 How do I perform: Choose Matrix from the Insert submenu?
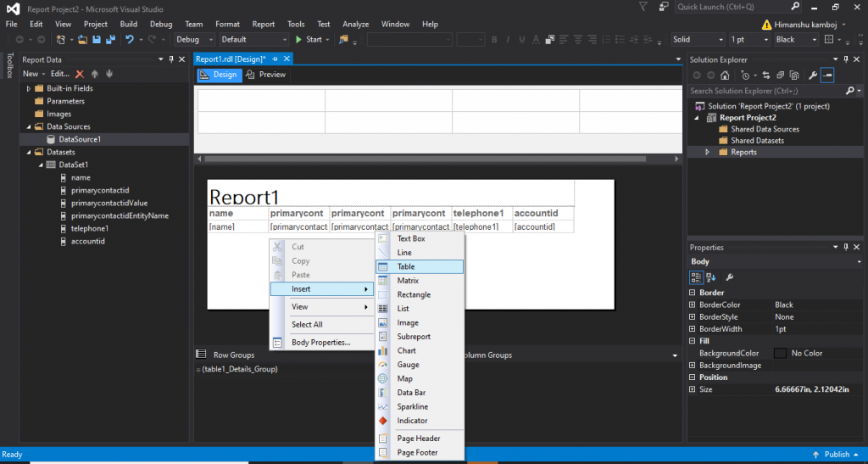pyautogui.click(x=408, y=281)
